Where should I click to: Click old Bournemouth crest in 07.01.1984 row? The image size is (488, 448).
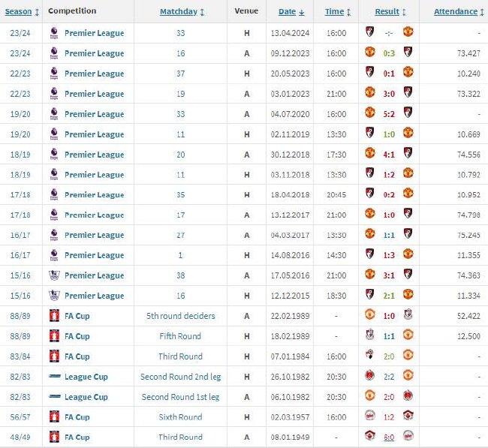coord(369,355)
